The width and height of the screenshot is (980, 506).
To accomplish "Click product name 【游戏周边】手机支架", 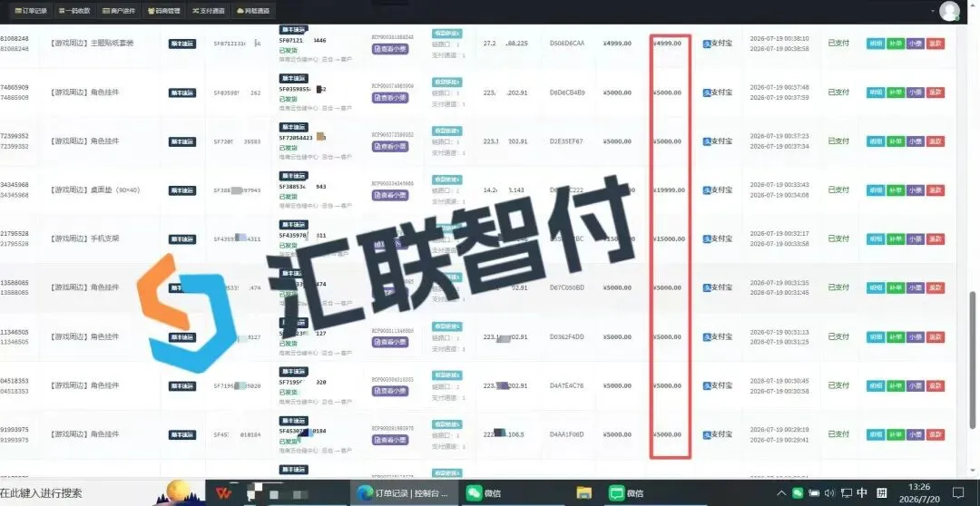I will [x=83, y=238].
